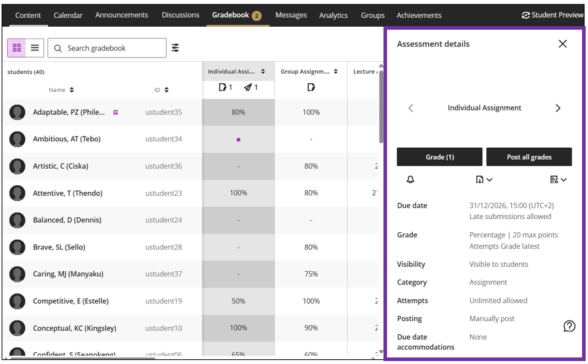Sort the Individual Assignment column
The image size is (588, 364).
click(x=263, y=71)
